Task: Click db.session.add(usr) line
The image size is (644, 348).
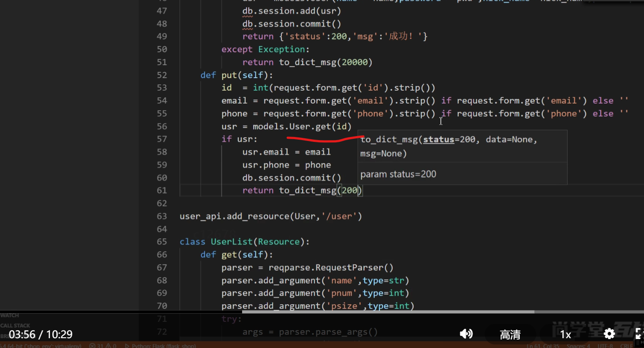Action: tap(292, 11)
